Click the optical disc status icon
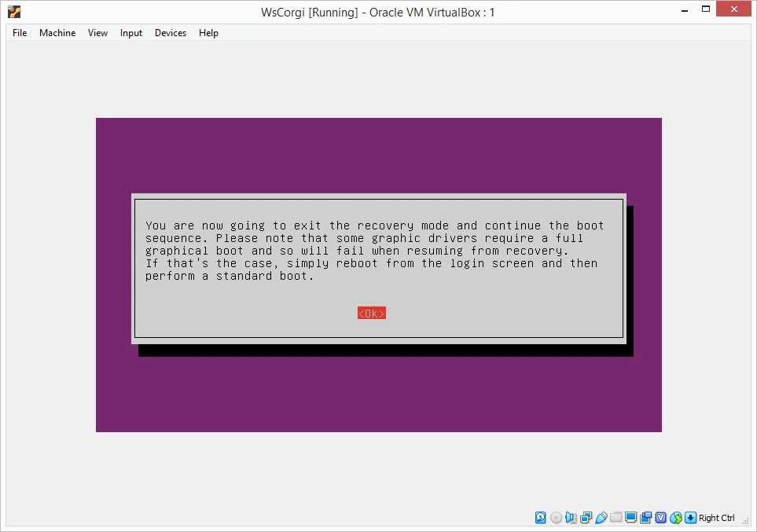This screenshot has width=757, height=532. click(557, 518)
